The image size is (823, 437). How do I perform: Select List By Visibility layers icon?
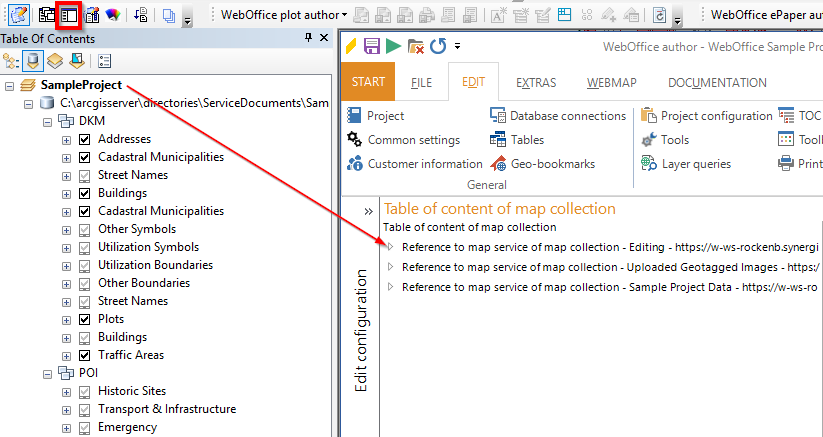[55, 61]
